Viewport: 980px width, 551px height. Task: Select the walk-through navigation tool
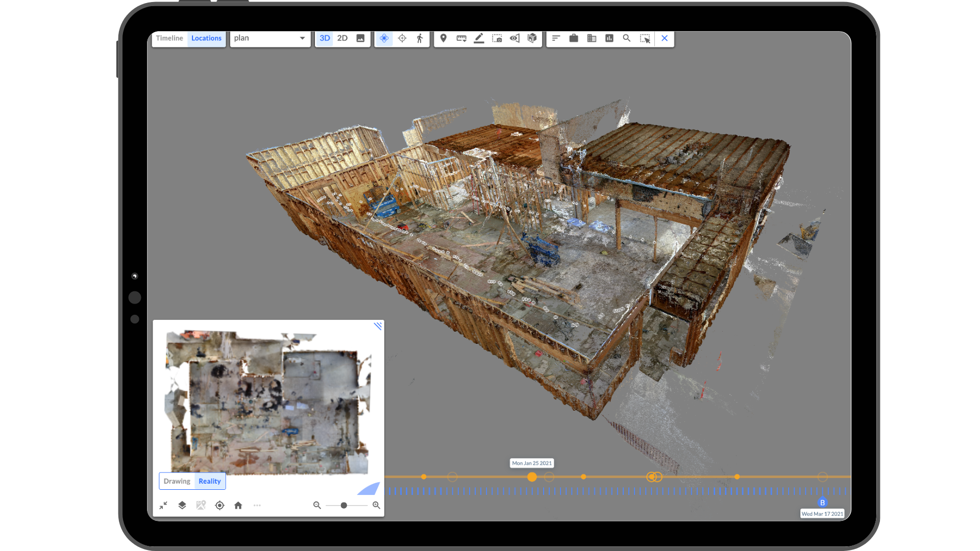(x=420, y=38)
